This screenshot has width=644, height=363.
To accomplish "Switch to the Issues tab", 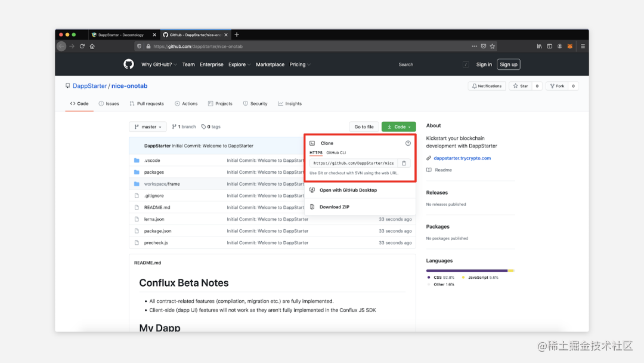I will (109, 104).
